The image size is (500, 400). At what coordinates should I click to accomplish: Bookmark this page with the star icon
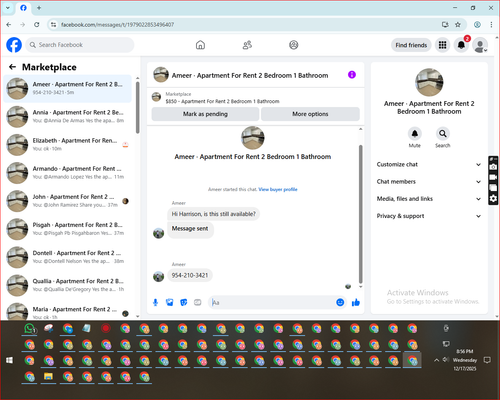tap(458, 24)
